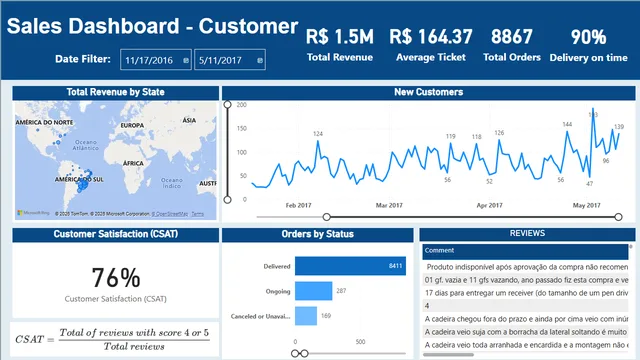The width and height of the screenshot is (640, 360).
Task: Edit the end date field 5/11/2017
Action: (x=230, y=60)
